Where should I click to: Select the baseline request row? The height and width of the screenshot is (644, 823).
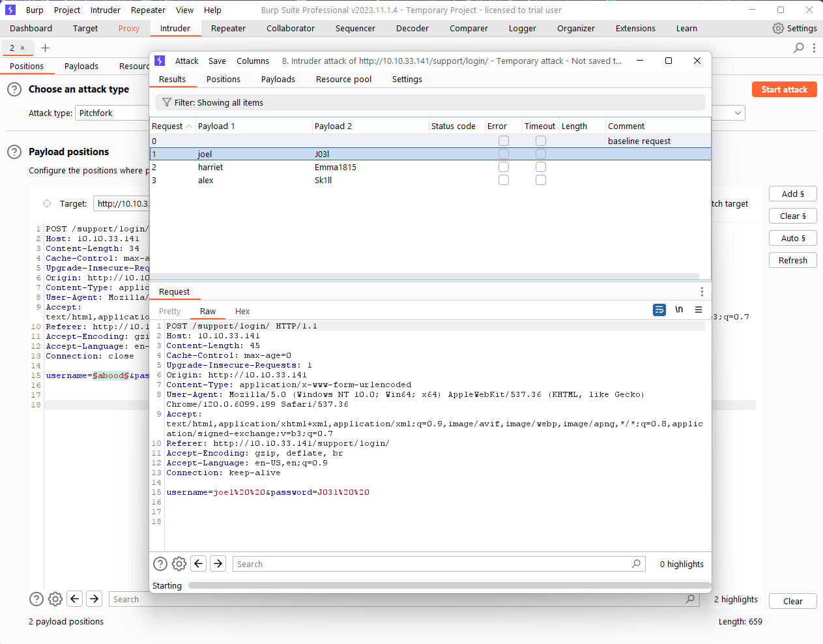430,141
